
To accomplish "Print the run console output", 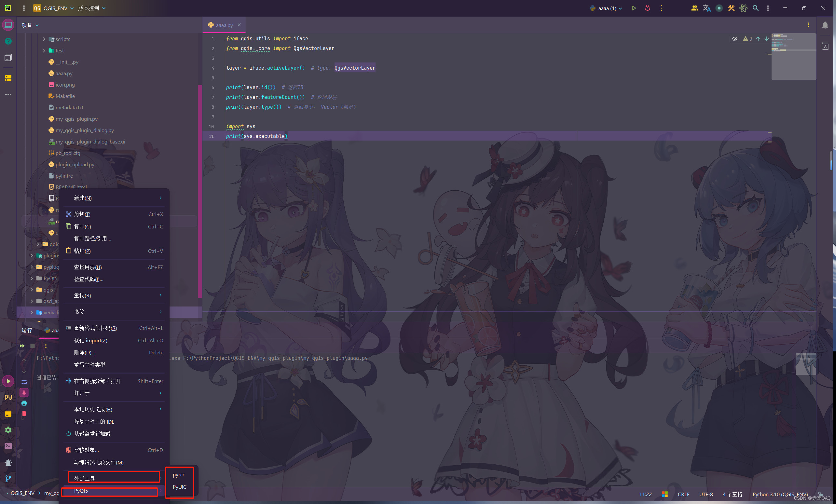I will click(x=24, y=403).
